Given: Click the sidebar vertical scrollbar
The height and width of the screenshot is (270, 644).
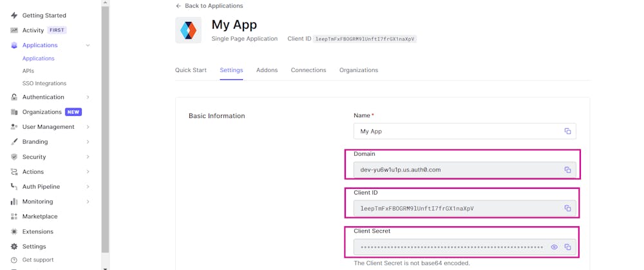Looking at the screenshot, I should point(105,129).
